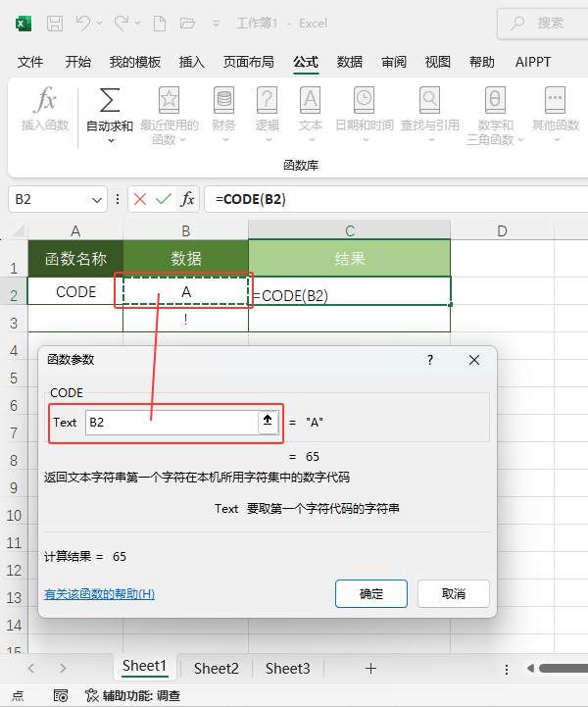Image resolution: width=588 pixels, height=707 pixels.
Task: Click cell B3 containing exclamation mark
Action: 185,320
